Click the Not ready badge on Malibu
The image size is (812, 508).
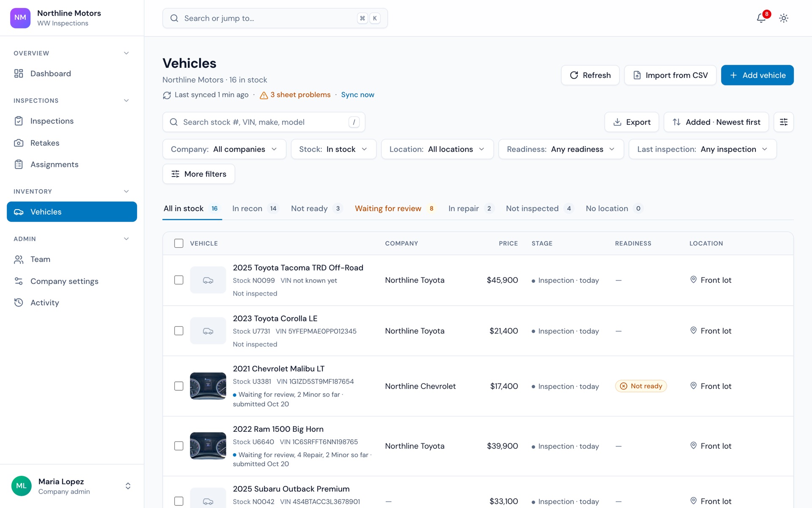[x=641, y=386]
